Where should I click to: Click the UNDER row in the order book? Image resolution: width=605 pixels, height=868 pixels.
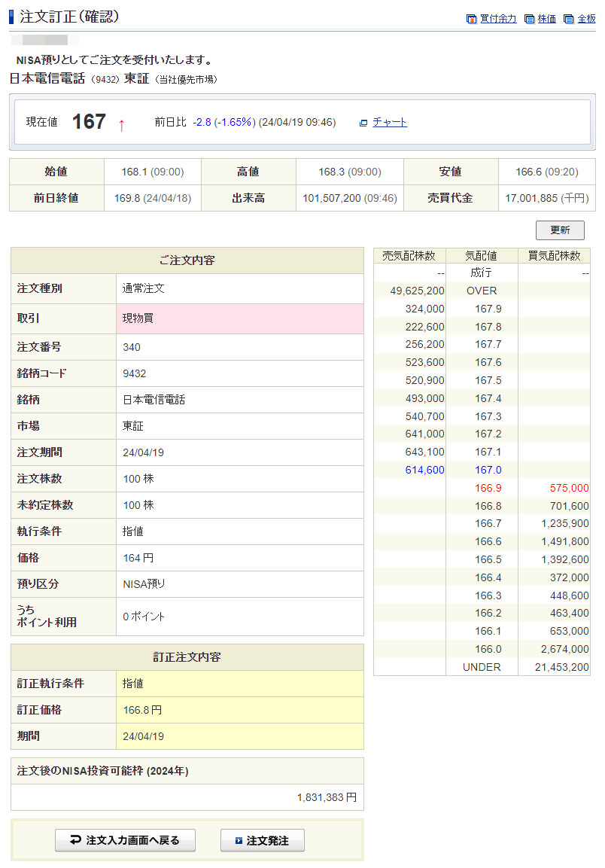pyautogui.click(x=482, y=667)
